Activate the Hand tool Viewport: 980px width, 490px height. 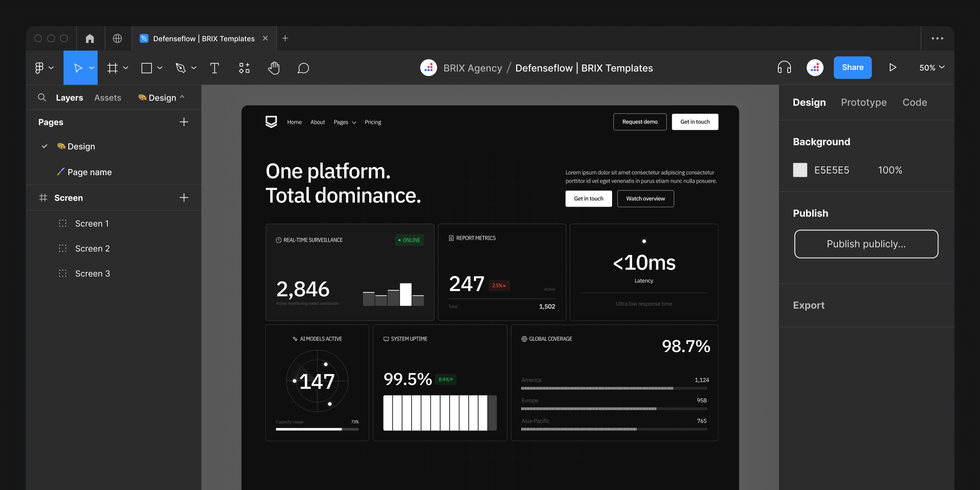[x=274, y=68]
